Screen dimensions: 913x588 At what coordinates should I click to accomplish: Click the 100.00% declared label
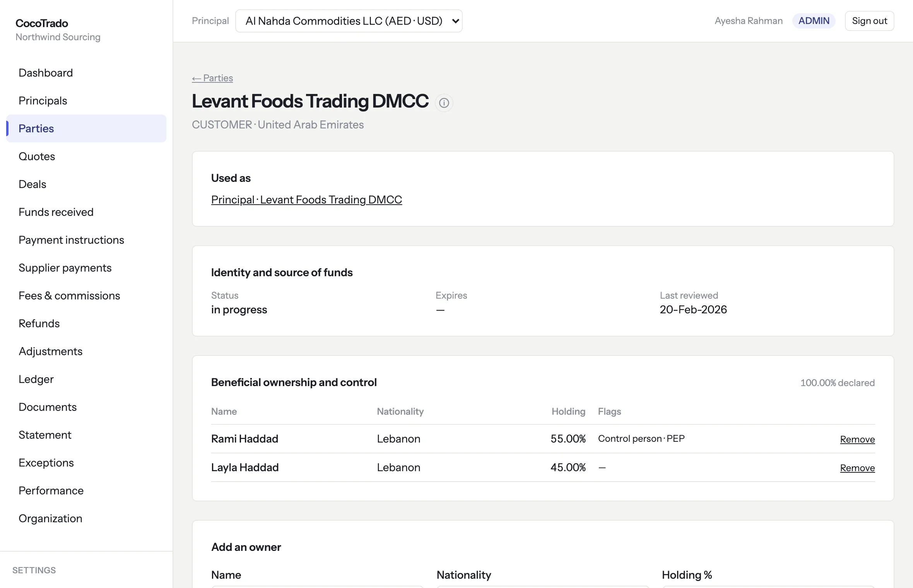tap(838, 383)
